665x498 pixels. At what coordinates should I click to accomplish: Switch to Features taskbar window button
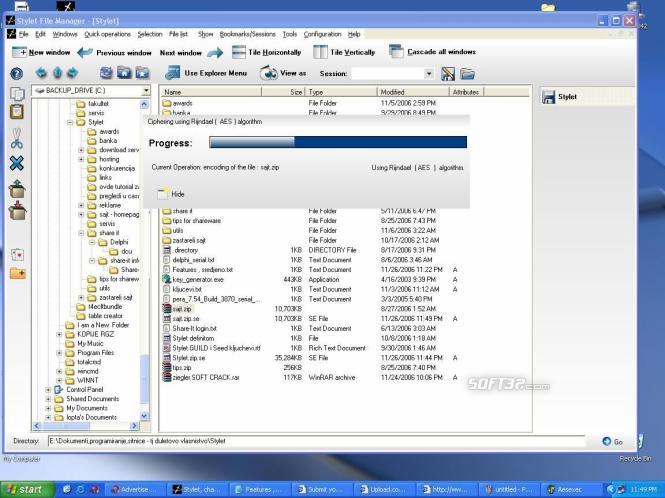pos(259,490)
